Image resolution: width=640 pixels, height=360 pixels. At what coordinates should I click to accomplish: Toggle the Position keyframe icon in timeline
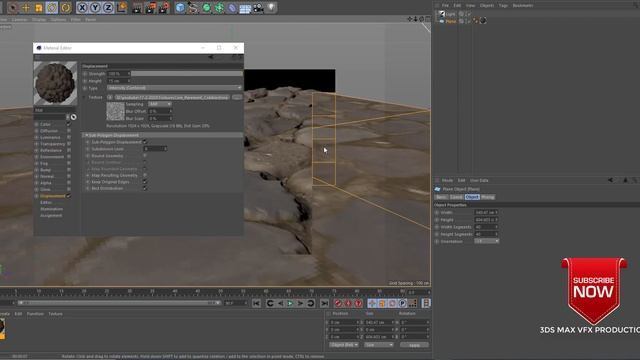[372, 303]
